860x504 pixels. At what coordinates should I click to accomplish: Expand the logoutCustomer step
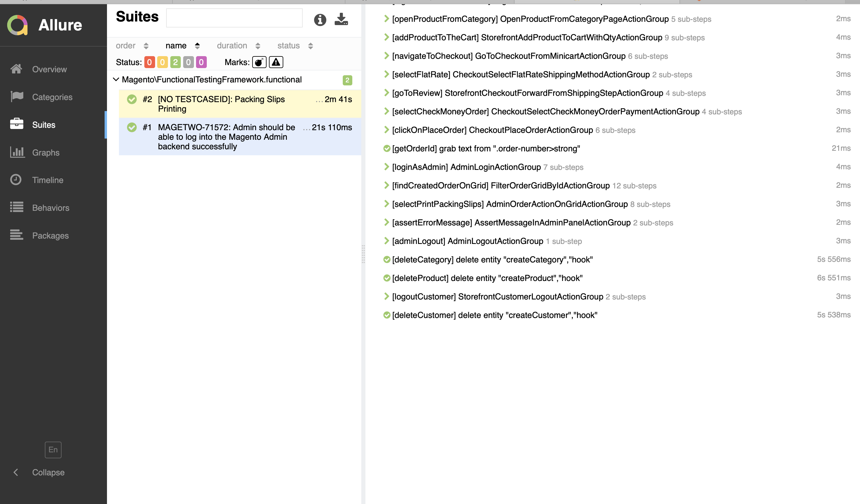tap(386, 296)
